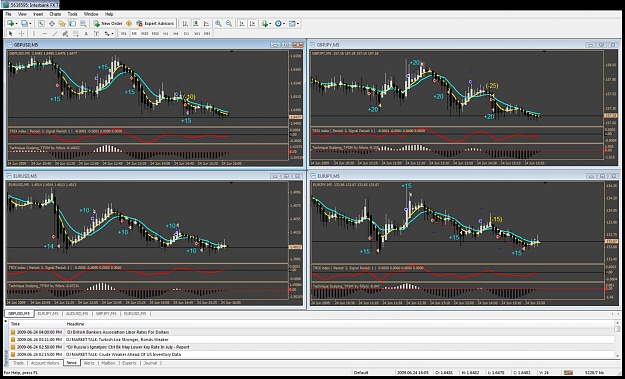Open the Account History terminal tab

pos(45,363)
